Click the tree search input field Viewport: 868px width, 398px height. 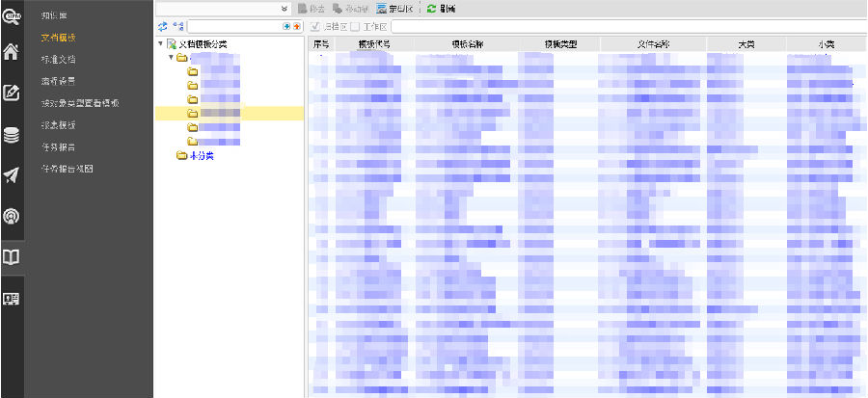pyautogui.click(x=234, y=27)
